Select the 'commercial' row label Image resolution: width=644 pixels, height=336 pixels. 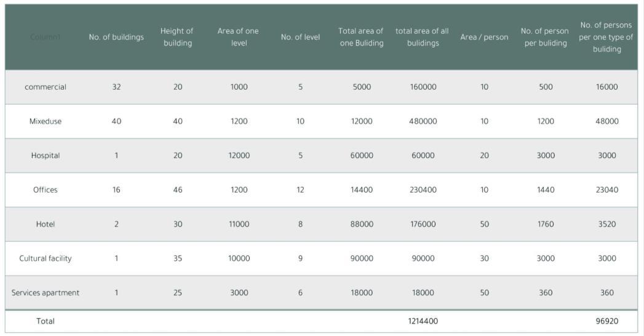(x=46, y=87)
